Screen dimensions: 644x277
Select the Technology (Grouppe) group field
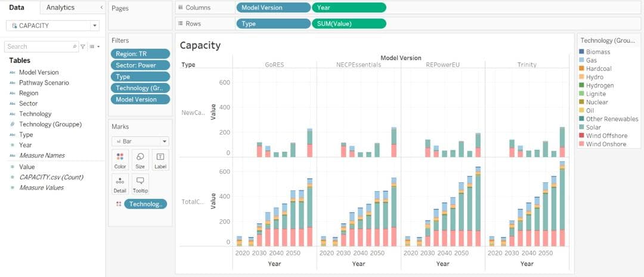coord(51,125)
